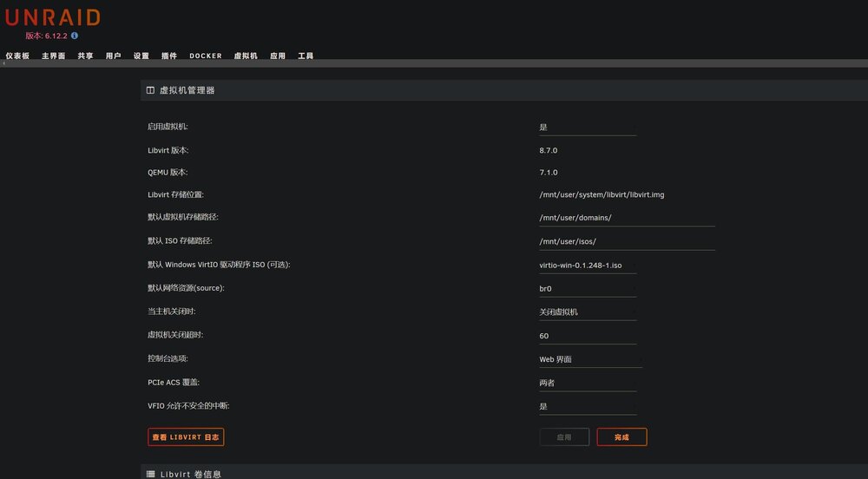Open the VFIO 允许不安全的中断 dropdown
Image resolution: width=868 pixels, height=479 pixels.
tap(588, 406)
